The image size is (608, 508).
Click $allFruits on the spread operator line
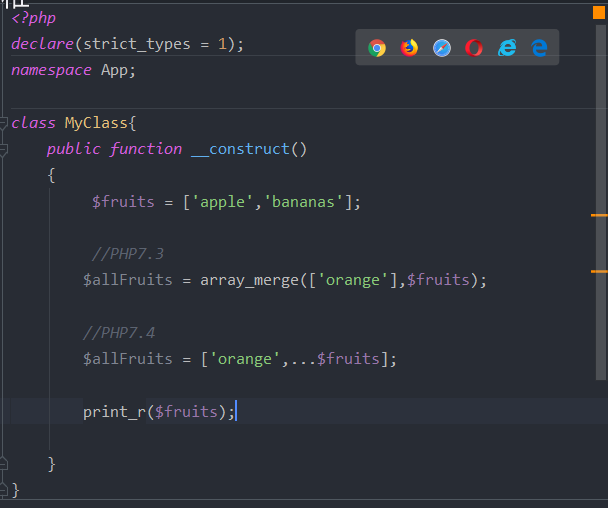coord(128,359)
